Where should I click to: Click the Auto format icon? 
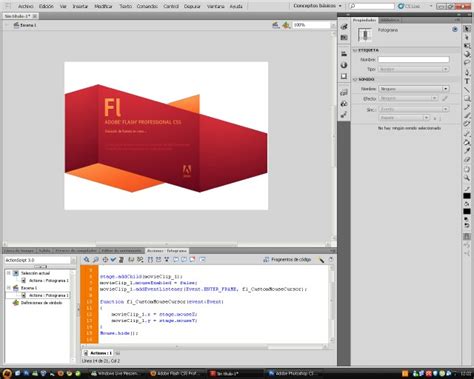(x=121, y=259)
